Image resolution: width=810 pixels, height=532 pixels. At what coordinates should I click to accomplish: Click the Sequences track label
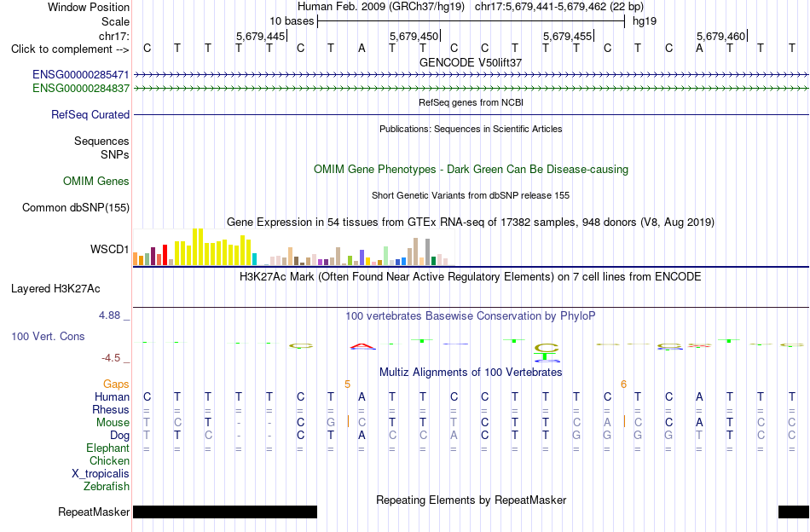[101, 141]
